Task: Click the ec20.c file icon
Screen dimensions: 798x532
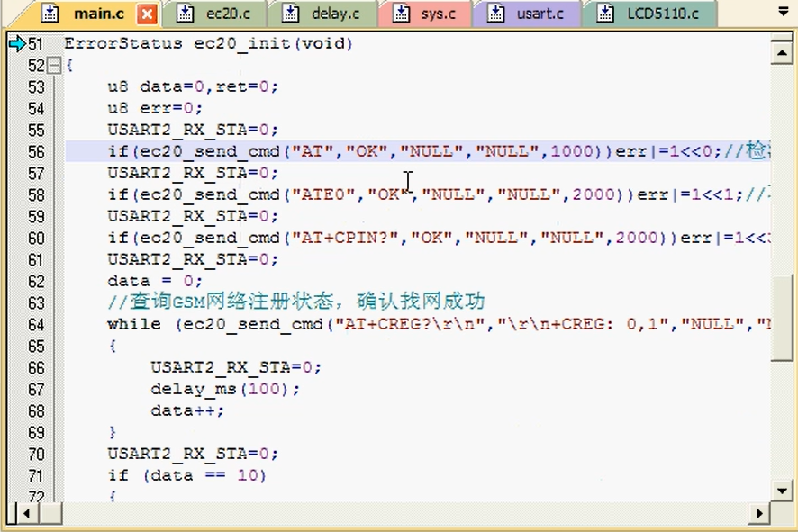Action: click(185, 14)
